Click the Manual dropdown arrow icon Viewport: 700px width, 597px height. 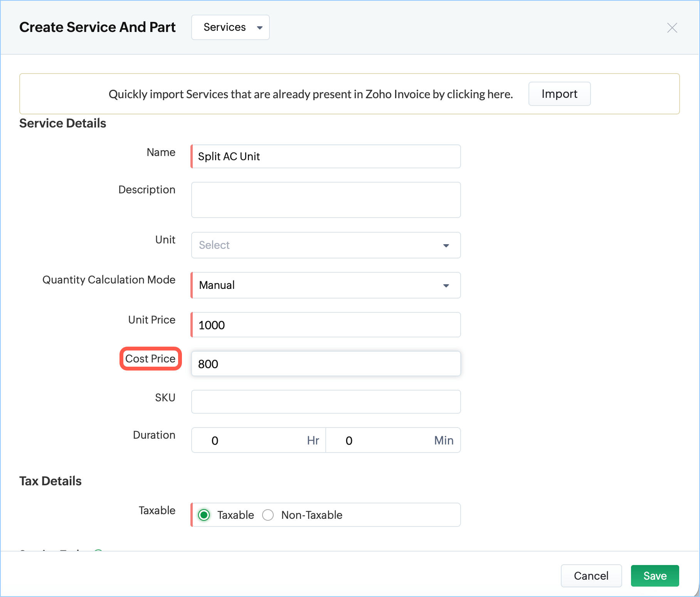446,286
